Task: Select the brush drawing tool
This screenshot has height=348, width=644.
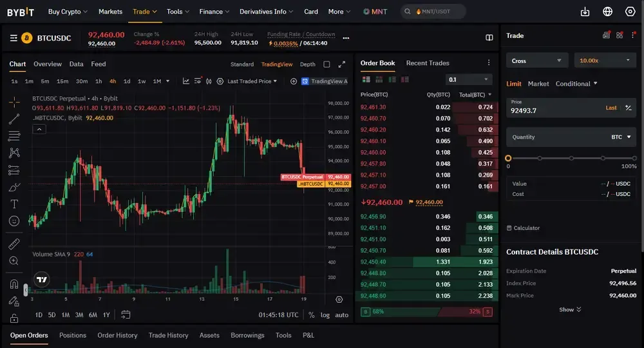Action: [14, 188]
